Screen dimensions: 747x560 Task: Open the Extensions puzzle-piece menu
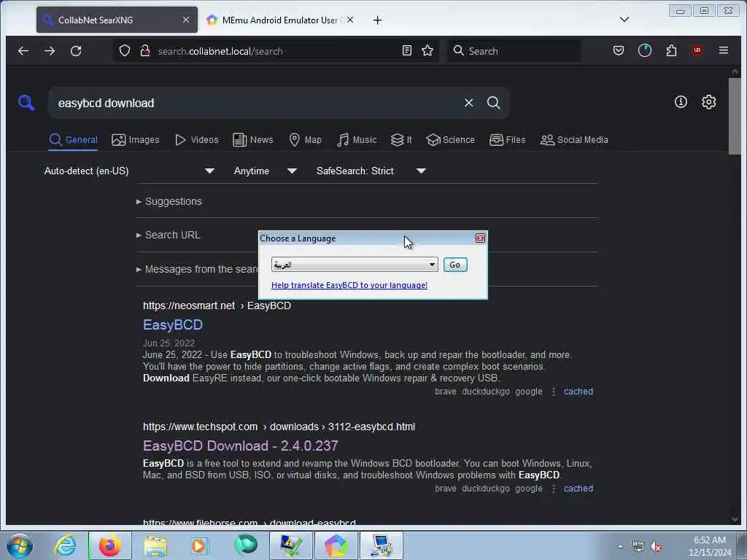[671, 50]
